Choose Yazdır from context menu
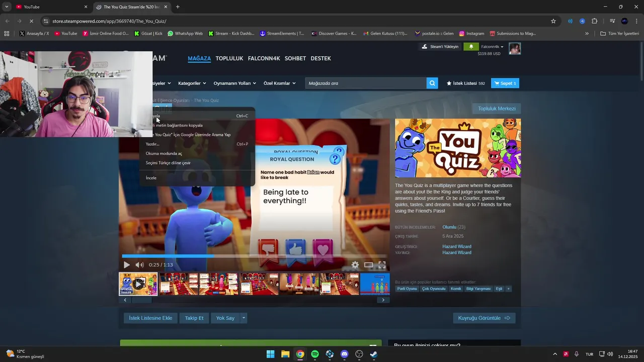Viewport: 644px width, 362px height. [x=197, y=144]
